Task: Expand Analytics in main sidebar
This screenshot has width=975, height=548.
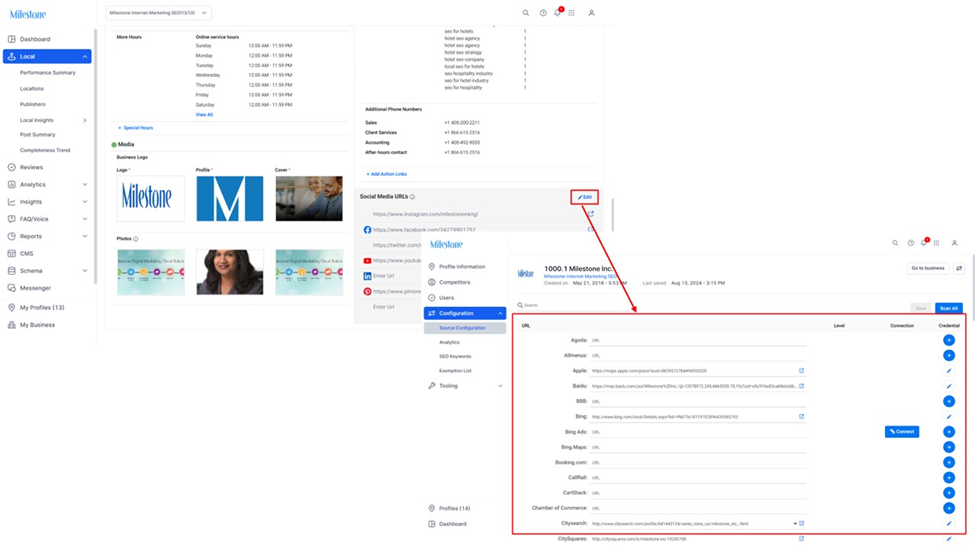Action: click(85, 185)
